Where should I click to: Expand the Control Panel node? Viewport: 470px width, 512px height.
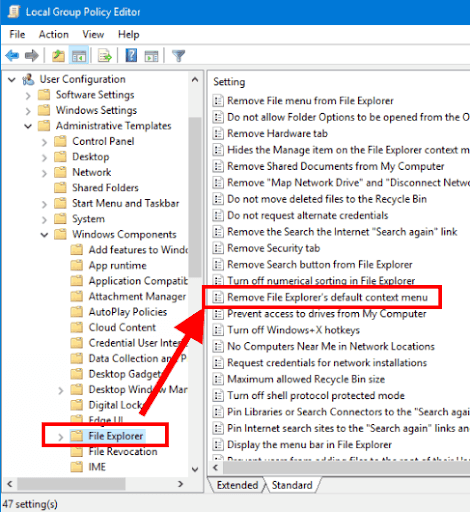click(44, 142)
